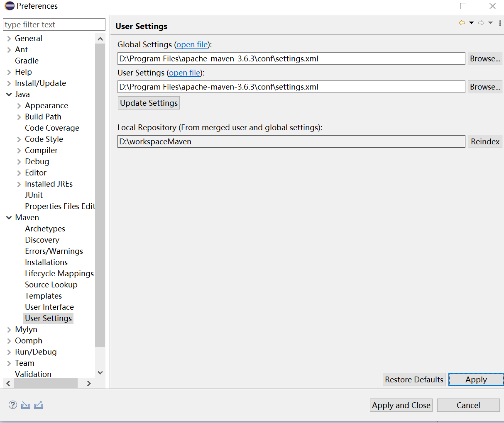Select Lifecycle Mappings in the sidebar
504x423 pixels.
[x=59, y=273]
